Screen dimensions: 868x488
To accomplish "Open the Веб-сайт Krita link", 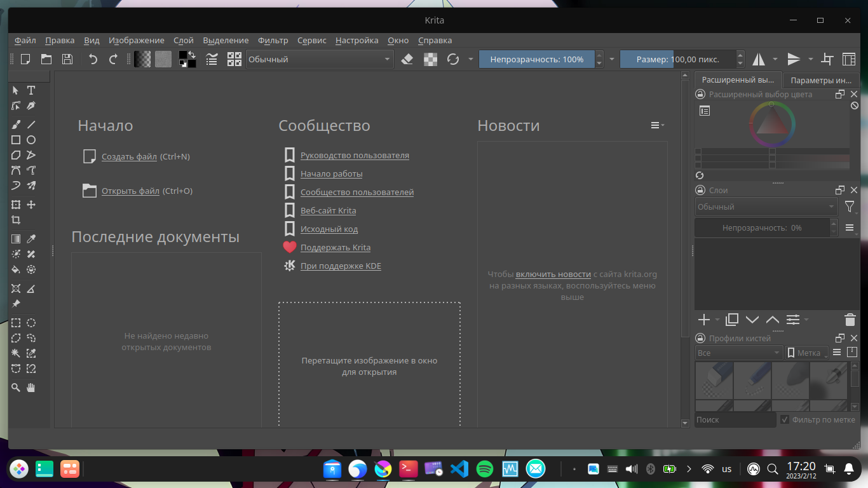I will pos(328,210).
